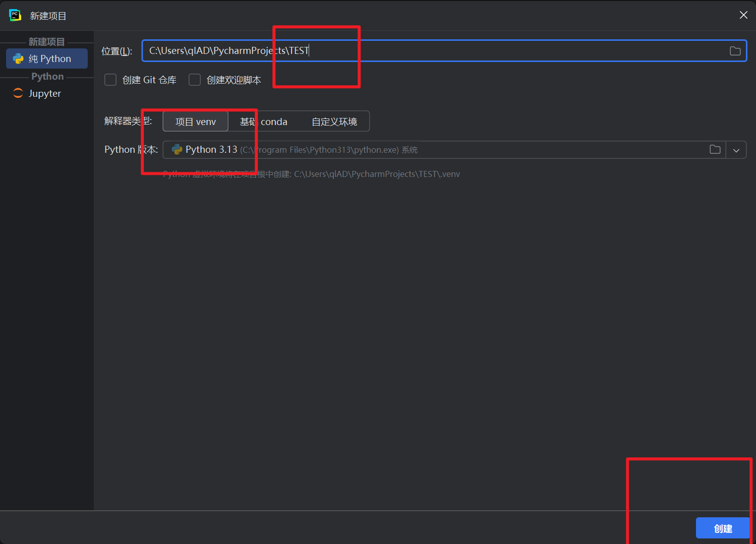The height and width of the screenshot is (544, 756).
Task: Enable the 创建 Git 仓库 checkbox
Action: tap(110, 80)
